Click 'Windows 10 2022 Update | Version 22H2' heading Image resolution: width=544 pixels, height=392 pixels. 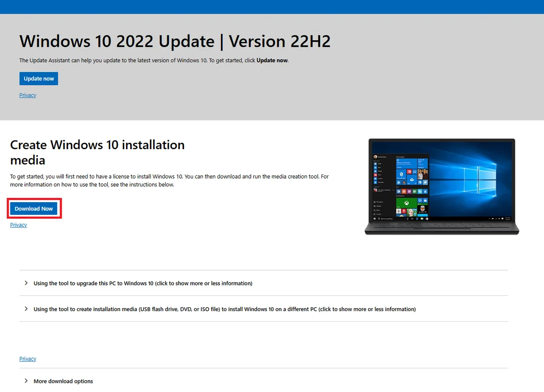tap(175, 41)
